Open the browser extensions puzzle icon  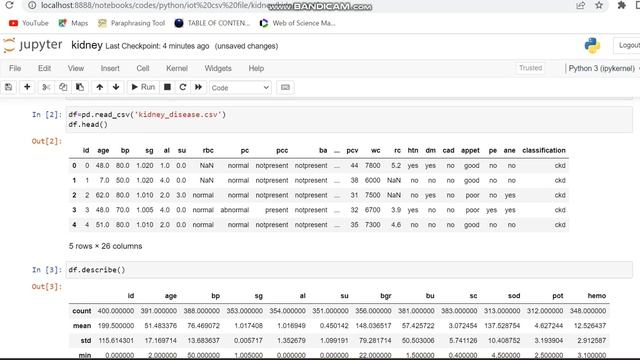click(x=622, y=5)
